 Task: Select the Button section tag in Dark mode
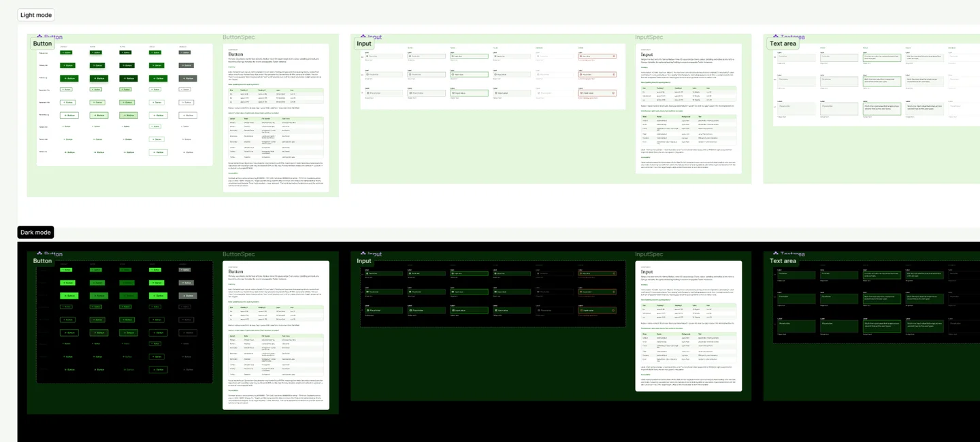click(42, 260)
